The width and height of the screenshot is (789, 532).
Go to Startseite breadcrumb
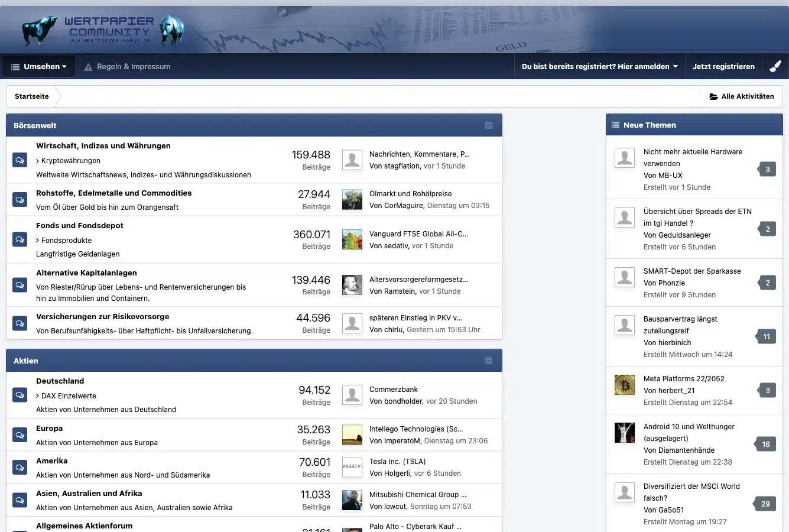point(32,96)
